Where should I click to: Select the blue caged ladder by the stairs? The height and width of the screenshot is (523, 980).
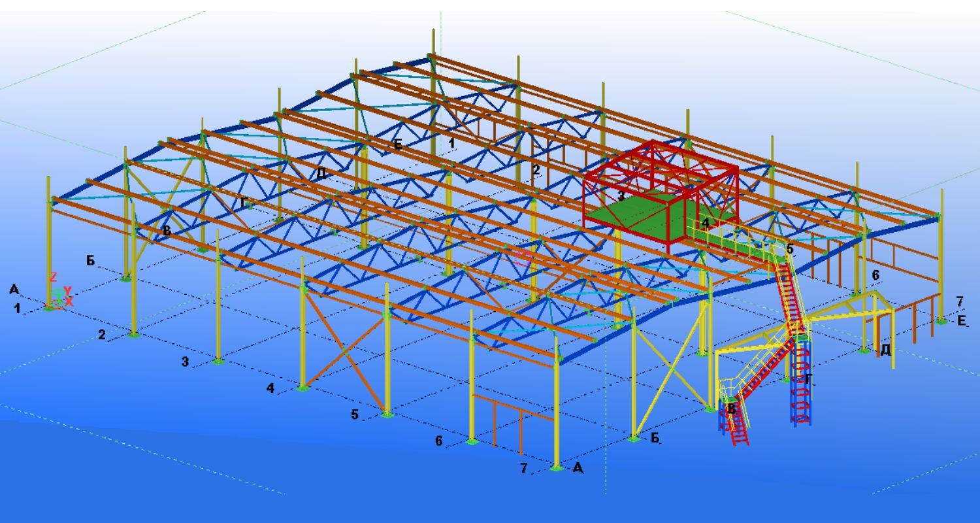pyautogui.click(x=801, y=383)
